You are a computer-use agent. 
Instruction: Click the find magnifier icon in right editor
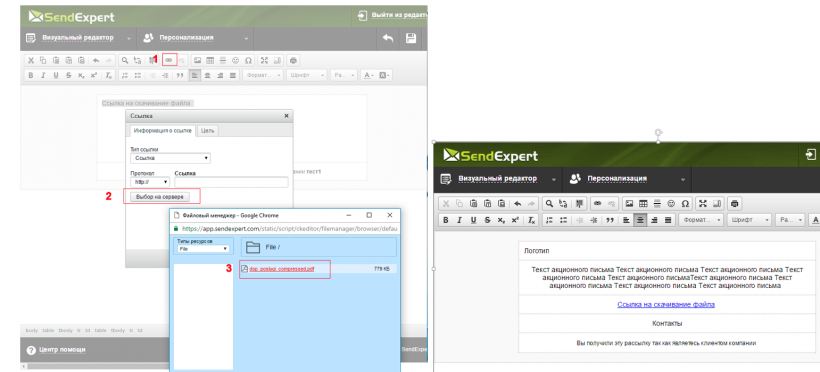[549, 204]
